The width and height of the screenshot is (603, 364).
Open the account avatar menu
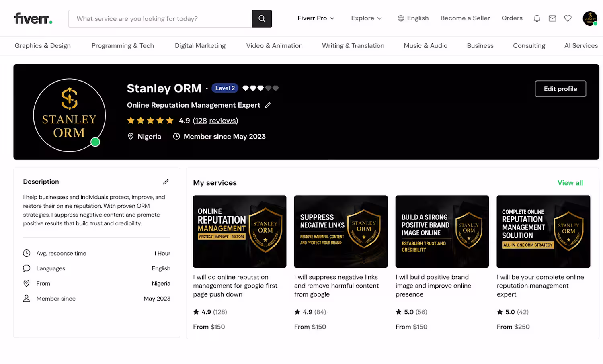pos(590,18)
